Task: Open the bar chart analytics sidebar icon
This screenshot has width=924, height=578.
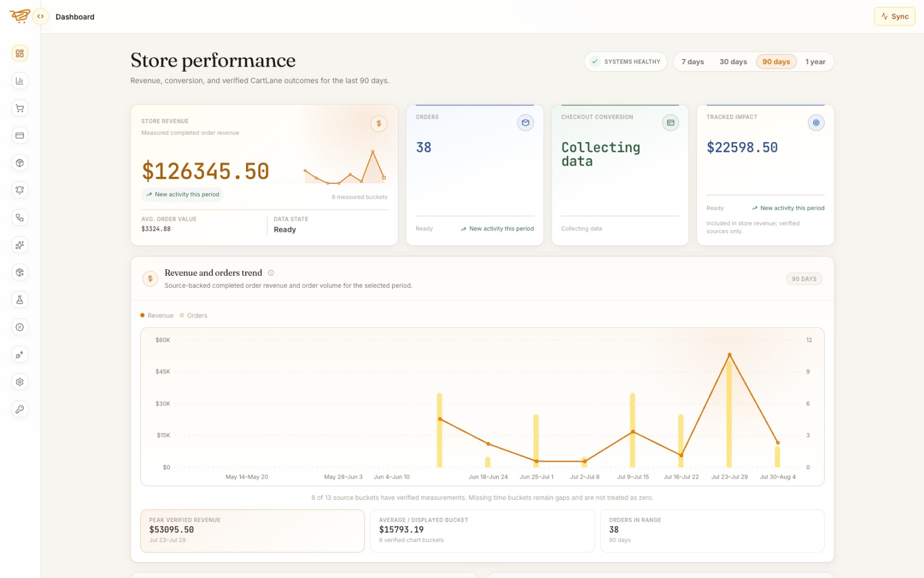Action: tap(20, 81)
